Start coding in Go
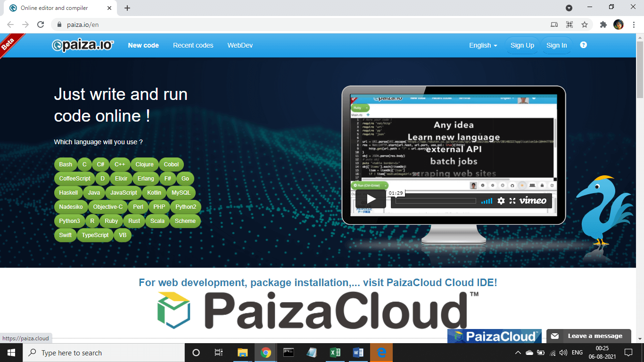 185,179
